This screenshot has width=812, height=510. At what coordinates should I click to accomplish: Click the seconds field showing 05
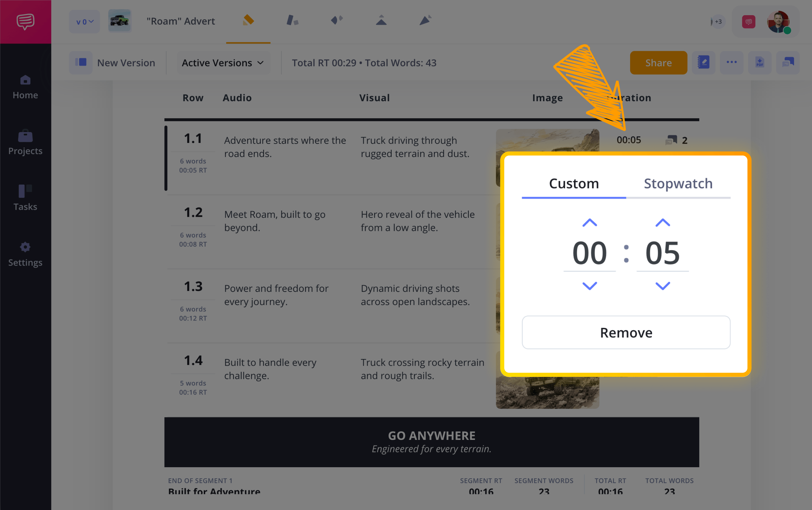point(663,253)
